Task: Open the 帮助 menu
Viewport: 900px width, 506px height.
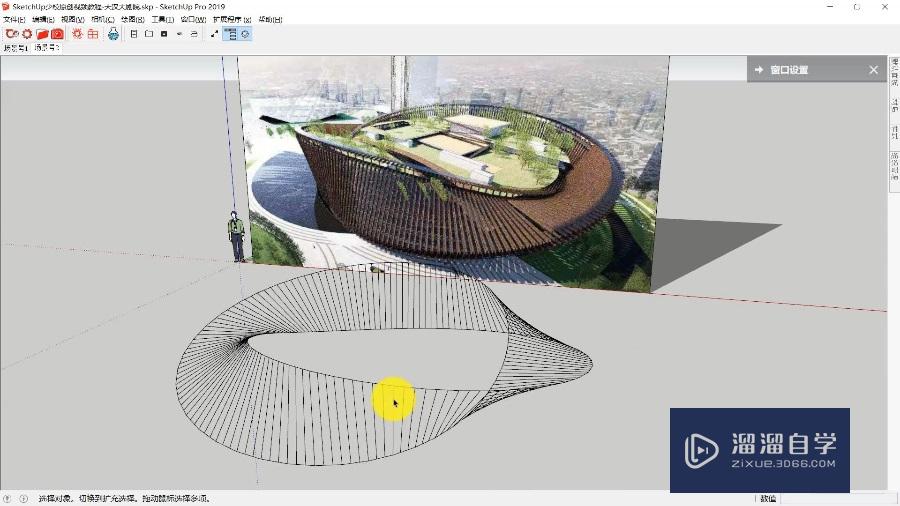Action: tap(270, 19)
